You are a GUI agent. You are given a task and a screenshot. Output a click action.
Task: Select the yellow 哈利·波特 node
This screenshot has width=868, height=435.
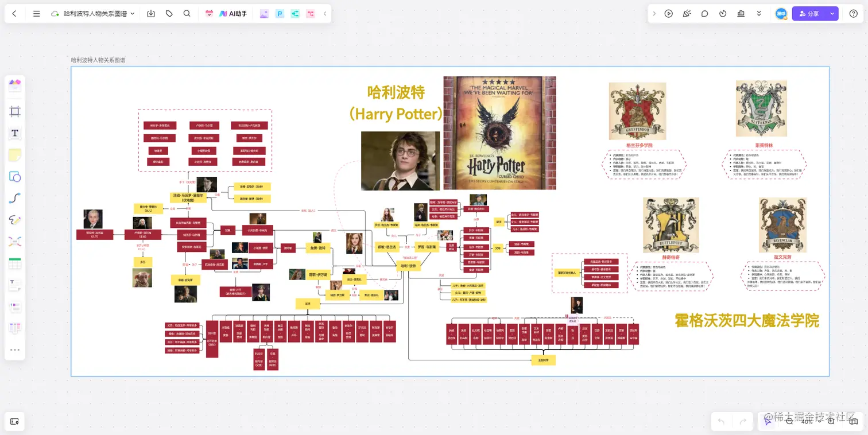coord(409,266)
